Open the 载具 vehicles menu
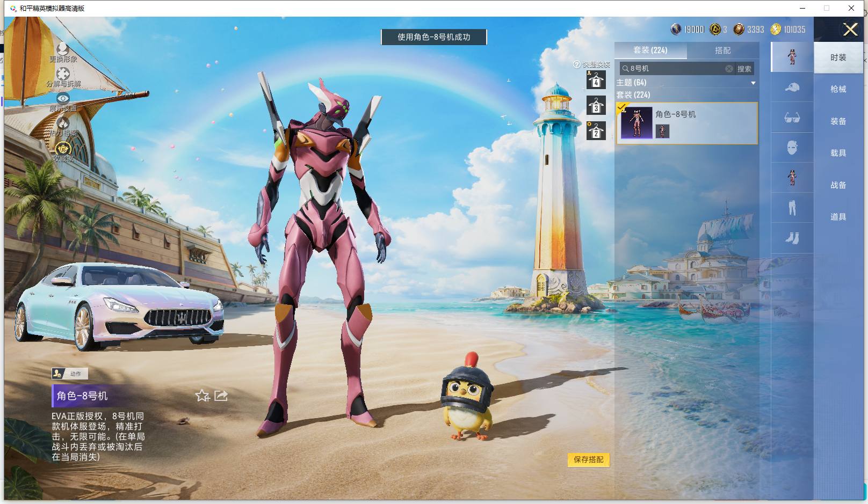Screen dimensions: 868x504 [x=838, y=153]
